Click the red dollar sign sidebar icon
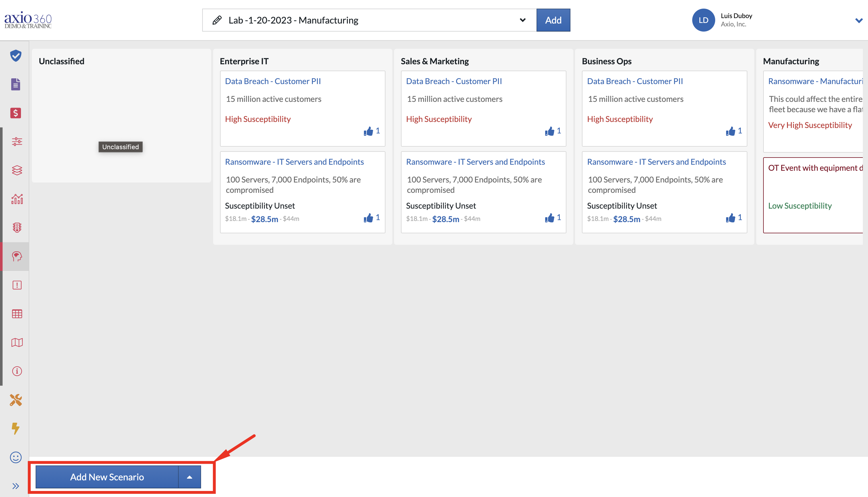Viewport: 868px width, 497px height. pos(16,113)
